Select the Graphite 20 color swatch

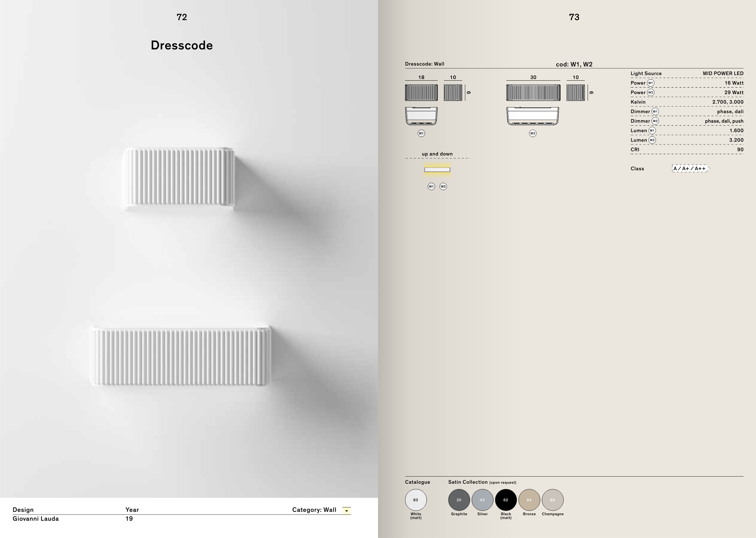(x=459, y=500)
